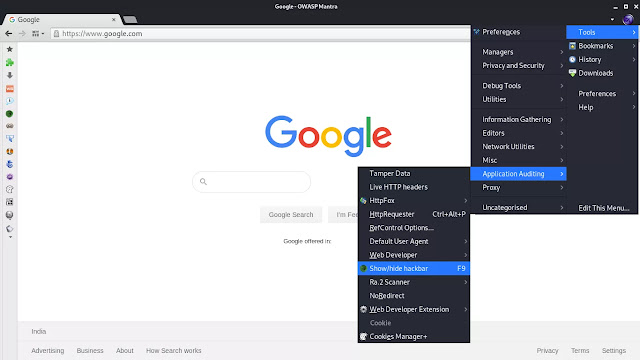Expand the Utilities submenu arrow

coord(562,99)
